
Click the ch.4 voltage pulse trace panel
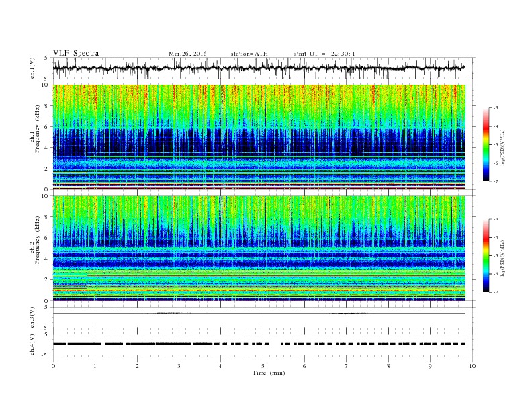click(x=264, y=345)
